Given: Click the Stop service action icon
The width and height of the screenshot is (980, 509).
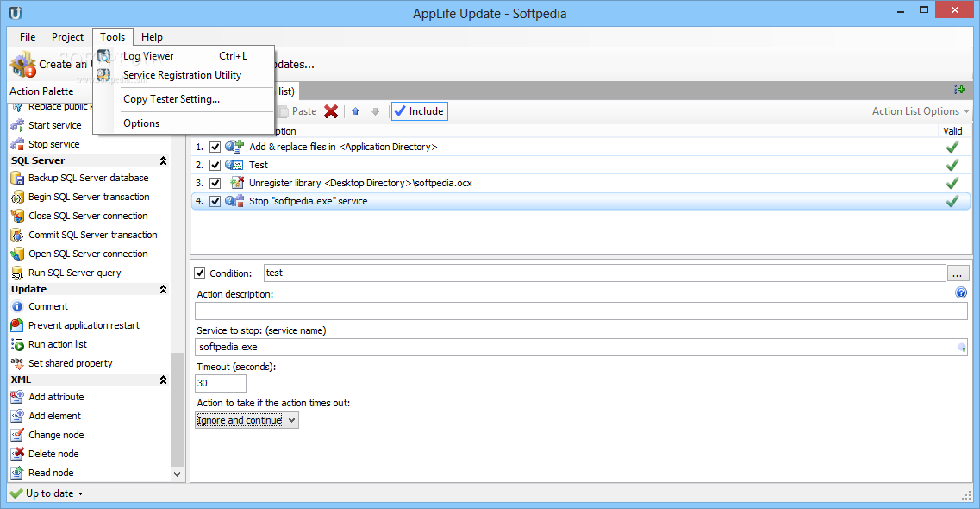Looking at the screenshot, I should 17,144.
